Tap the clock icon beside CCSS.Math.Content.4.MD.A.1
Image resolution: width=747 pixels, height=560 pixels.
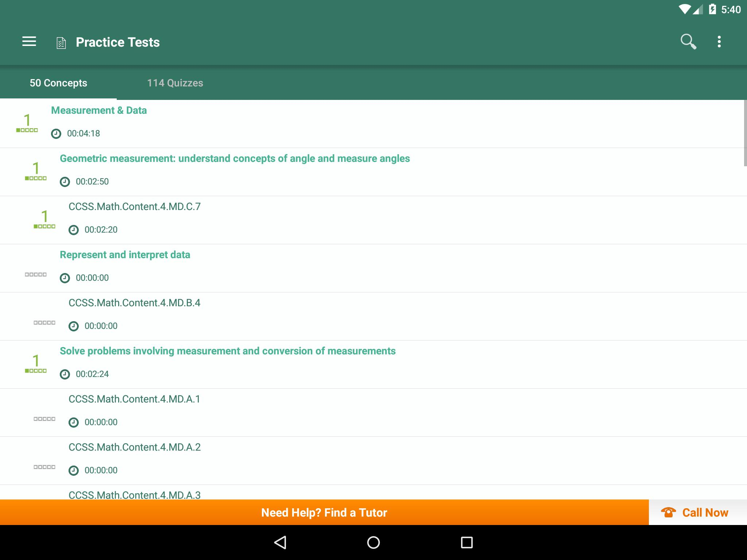74,422
